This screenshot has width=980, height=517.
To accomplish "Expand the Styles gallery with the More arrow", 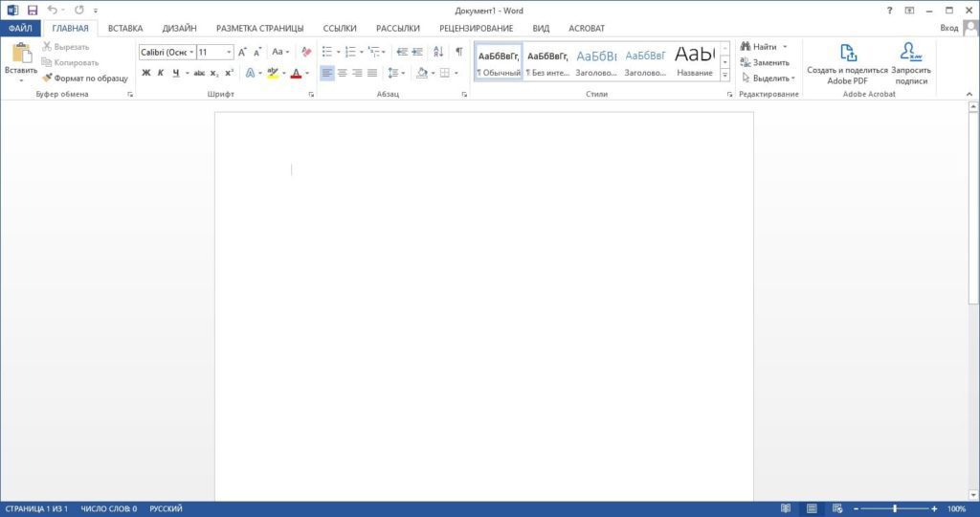I will coord(724,74).
